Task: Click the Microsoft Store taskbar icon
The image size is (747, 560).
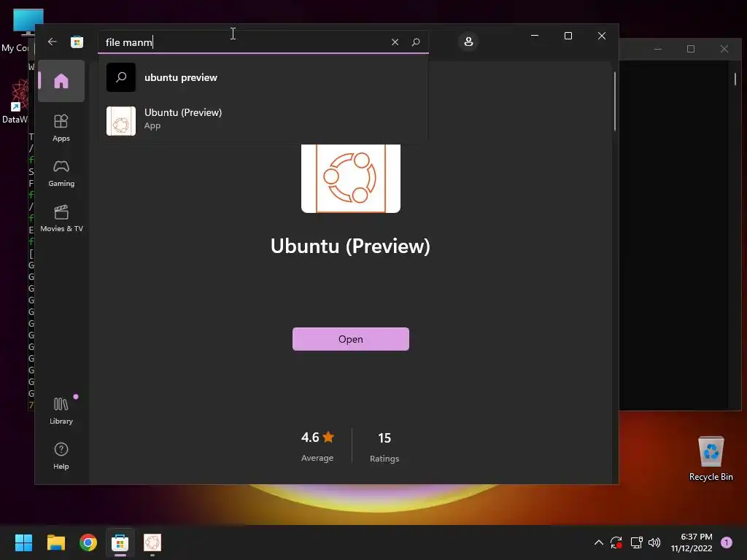Action: [x=120, y=542]
